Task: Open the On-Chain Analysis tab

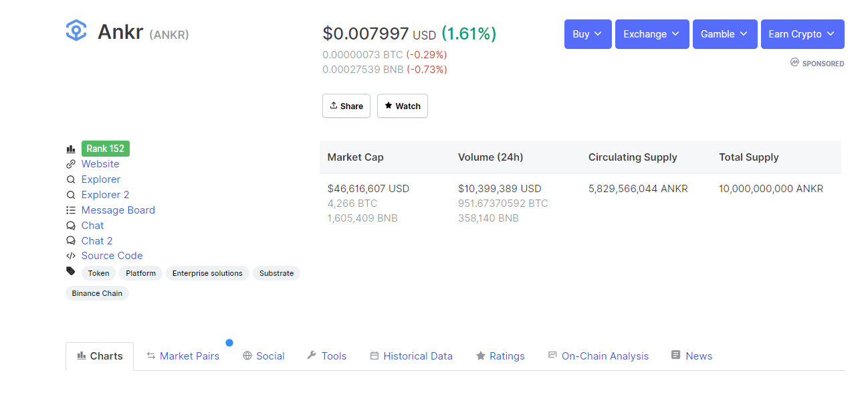Action: pos(598,356)
